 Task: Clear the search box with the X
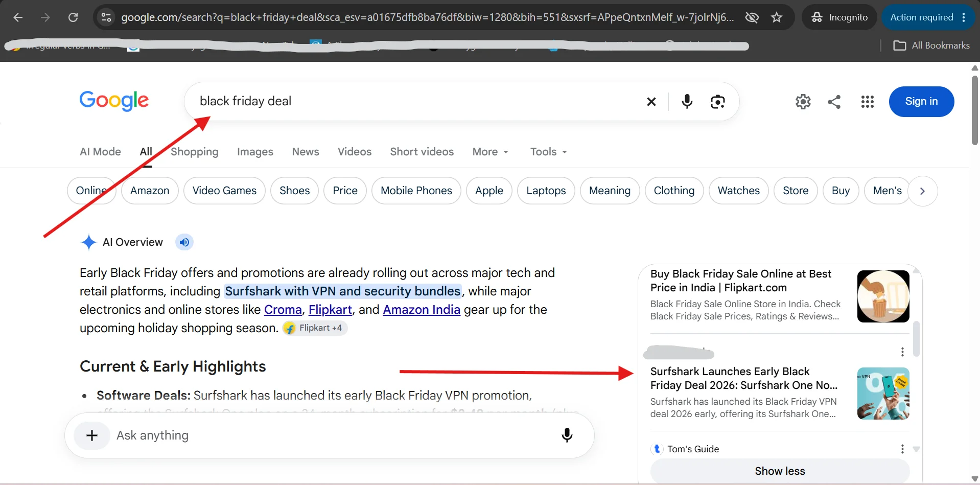point(651,102)
